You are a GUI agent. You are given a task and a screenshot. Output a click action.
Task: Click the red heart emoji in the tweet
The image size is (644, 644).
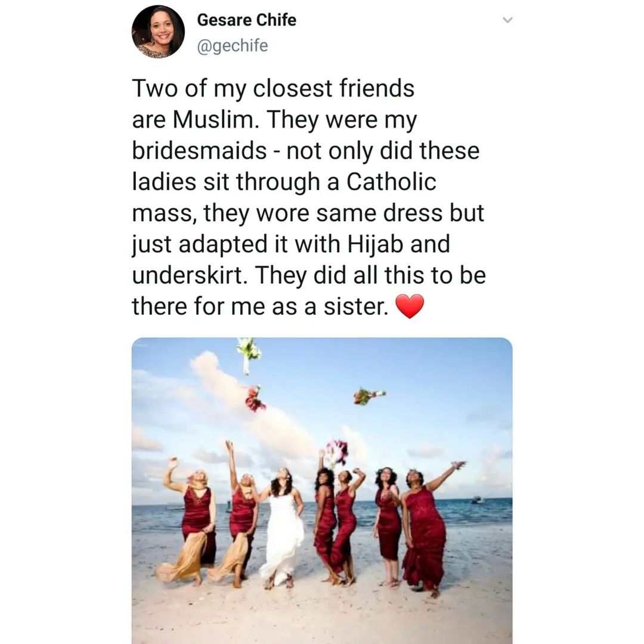[x=409, y=306]
